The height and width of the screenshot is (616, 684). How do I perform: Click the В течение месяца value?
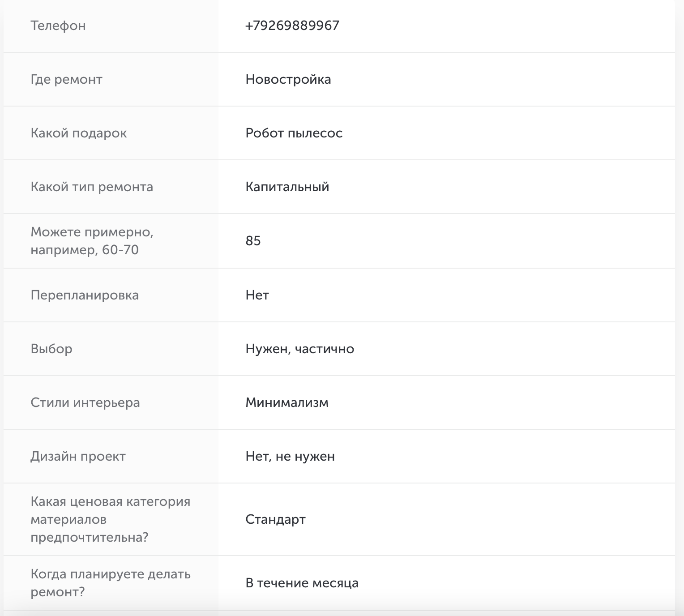click(302, 583)
